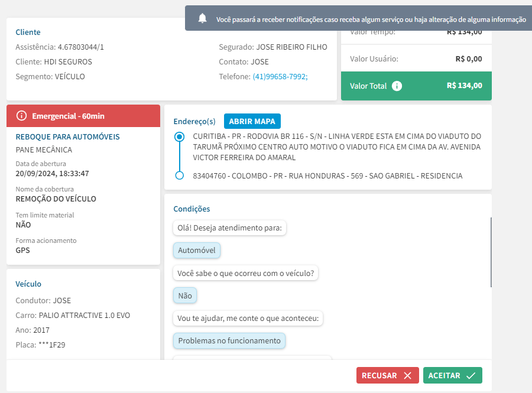Click the Emergencial alert info icon
532x393 pixels.
tap(21, 116)
